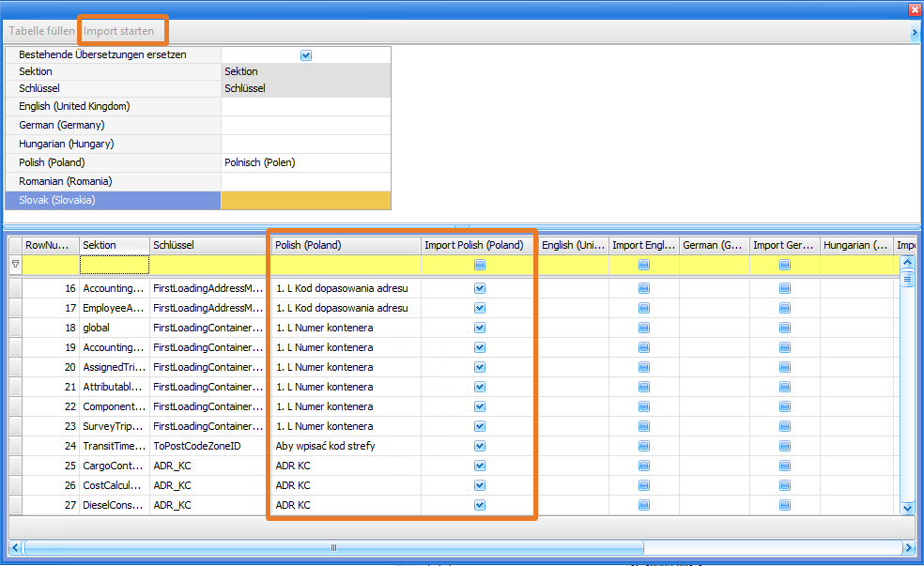Click the Sektion filter row input cell
The width and height of the screenshot is (924, 566).
(x=115, y=266)
